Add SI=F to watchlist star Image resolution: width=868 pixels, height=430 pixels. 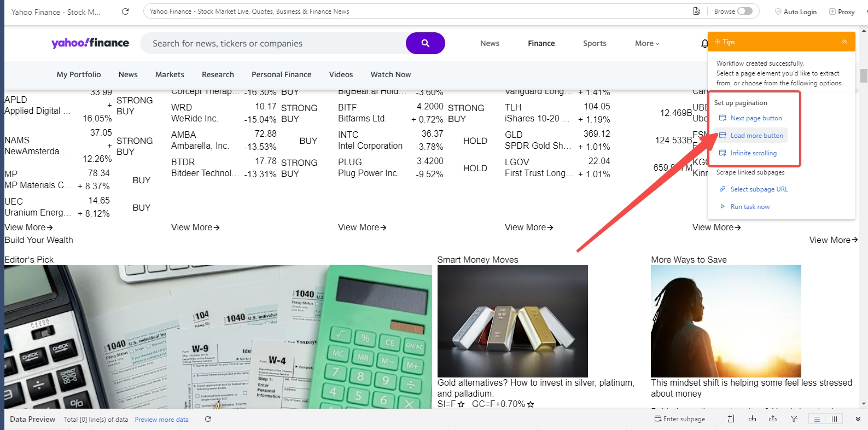[x=461, y=404]
